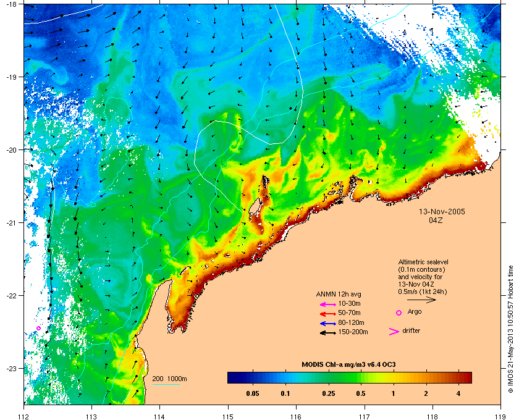This screenshot has width=519, height=420.
Task: Click the 0.5m/s velocity scale arrow
Action: point(421,300)
